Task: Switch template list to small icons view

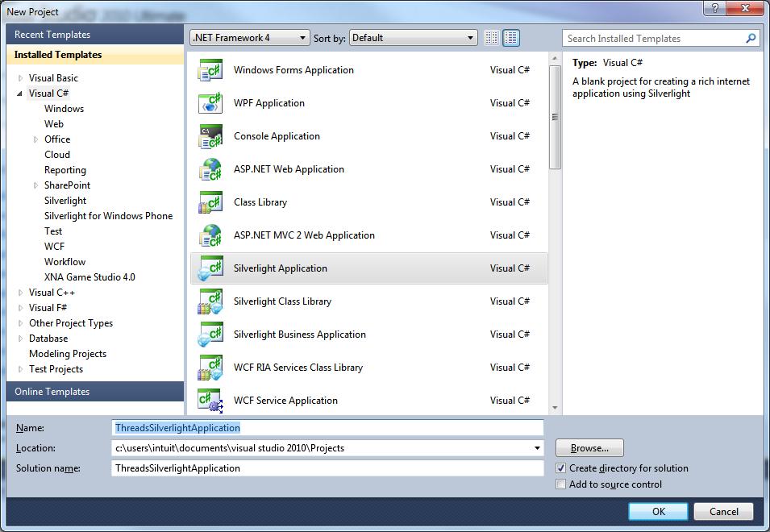Action: pyautogui.click(x=491, y=38)
